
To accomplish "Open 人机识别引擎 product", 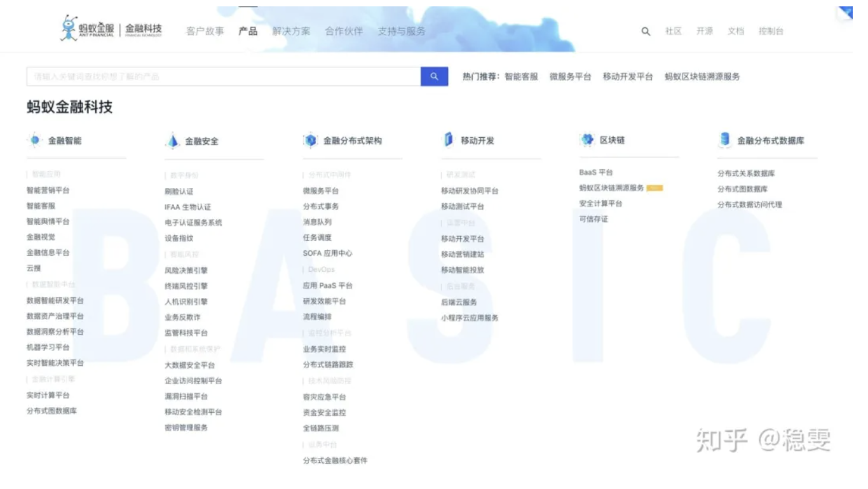I will pos(186,302).
